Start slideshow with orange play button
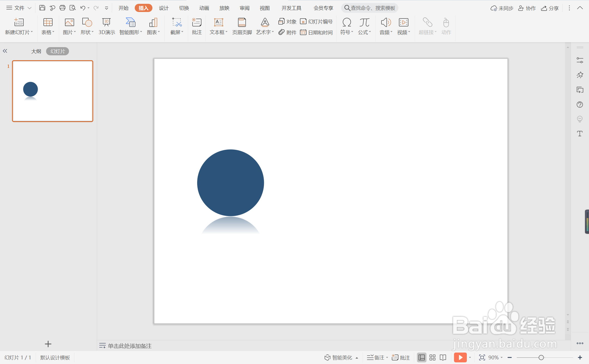The width and height of the screenshot is (589, 364). tap(460, 357)
